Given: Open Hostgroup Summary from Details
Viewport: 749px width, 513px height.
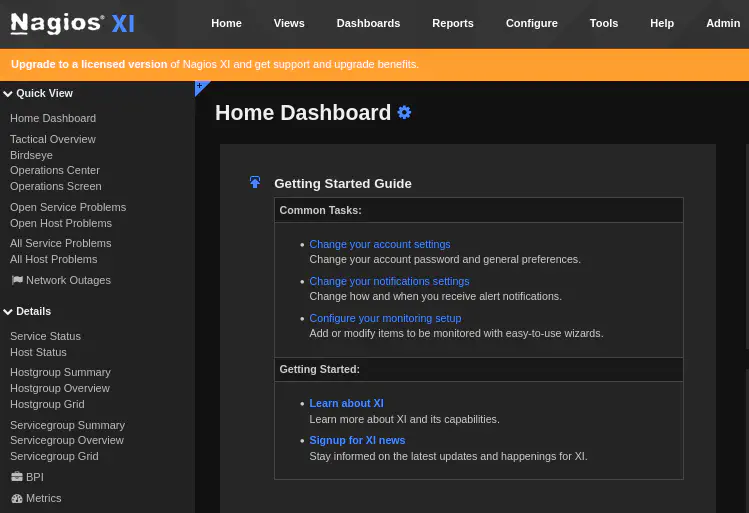Looking at the screenshot, I should [x=60, y=372].
